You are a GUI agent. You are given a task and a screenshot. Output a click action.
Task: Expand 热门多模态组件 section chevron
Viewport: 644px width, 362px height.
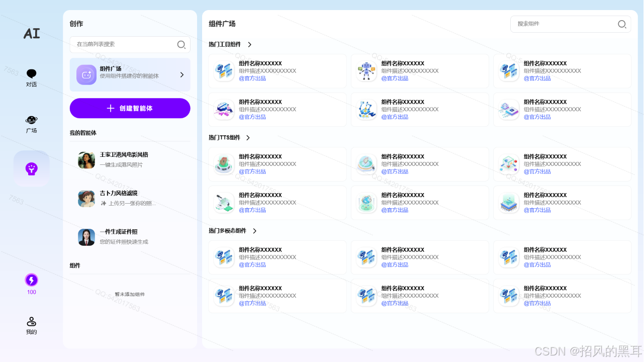click(x=254, y=231)
